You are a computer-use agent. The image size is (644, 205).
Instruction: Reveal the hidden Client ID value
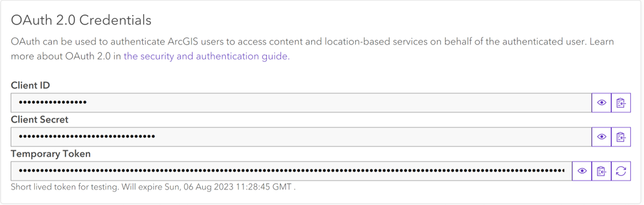601,103
